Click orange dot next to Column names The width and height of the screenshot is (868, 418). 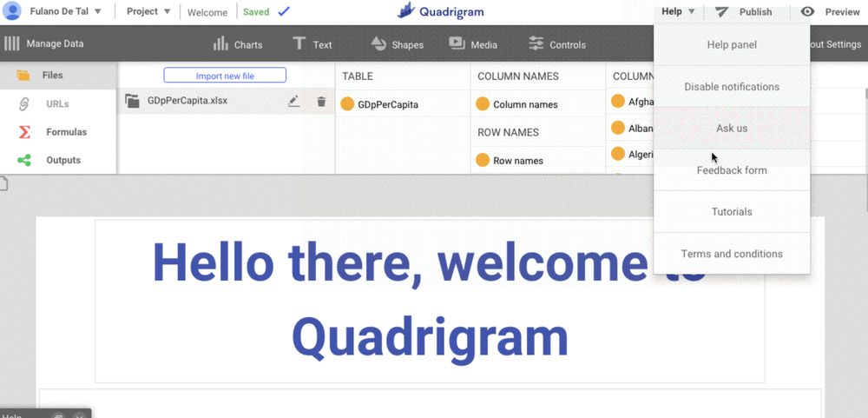pyautogui.click(x=483, y=103)
